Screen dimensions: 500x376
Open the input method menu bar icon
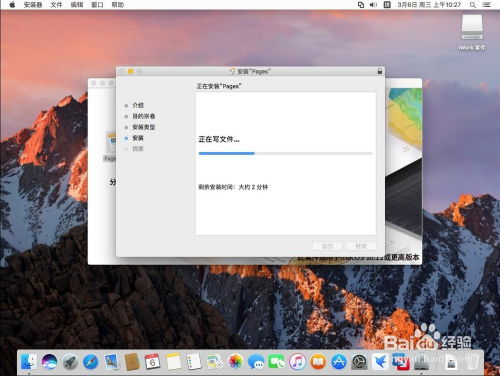pos(387,5)
